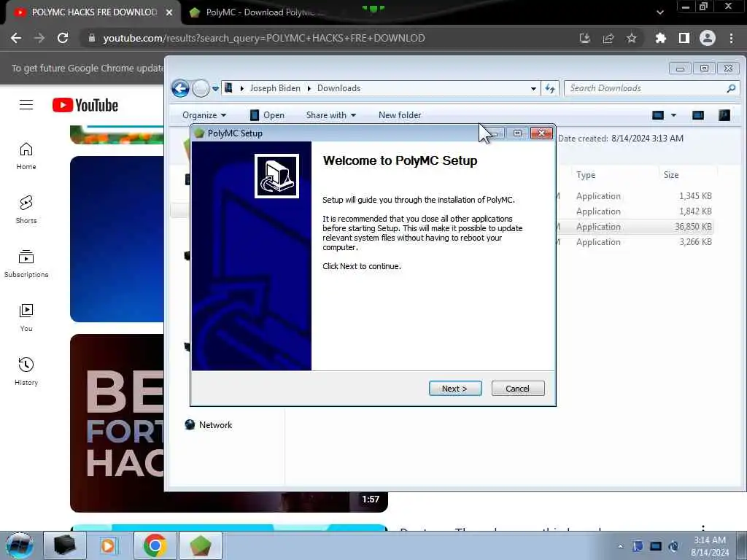Go forward in Chrome browser
Screen dimensions: 747x560
tap(39, 38)
